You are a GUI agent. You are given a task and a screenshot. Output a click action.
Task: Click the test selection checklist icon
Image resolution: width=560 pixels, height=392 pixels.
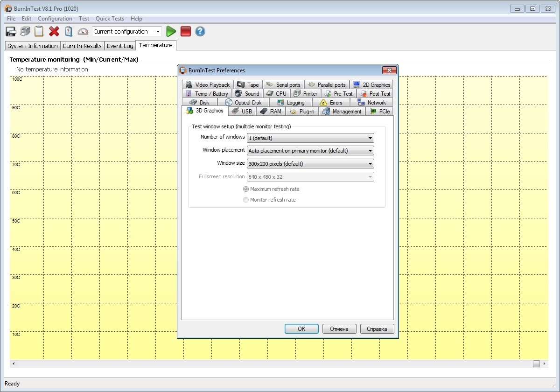(x=69, y=31)
